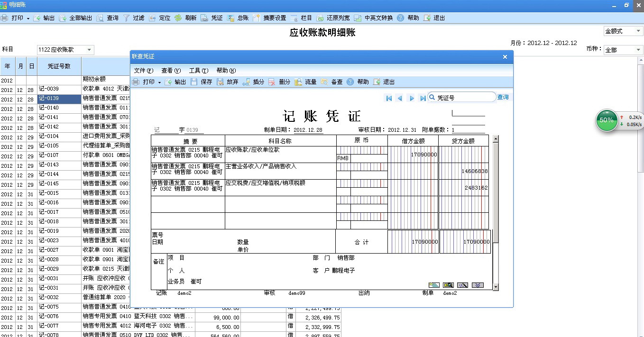Click the magic wand icon in the voucher
Image resolution: width=644 pixels, height=337 pixels.
(x=462, y=285)
